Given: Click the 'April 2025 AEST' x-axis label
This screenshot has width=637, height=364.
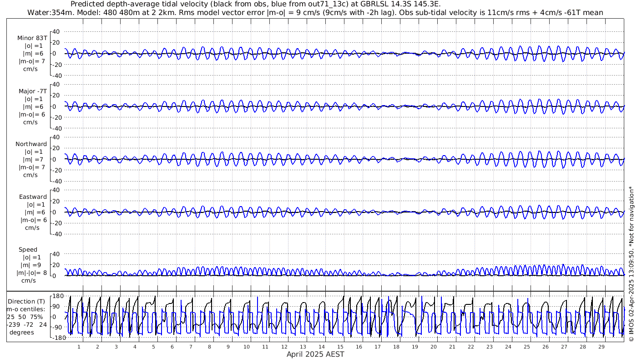Looking at the screenshot, I should click(315, 354).
